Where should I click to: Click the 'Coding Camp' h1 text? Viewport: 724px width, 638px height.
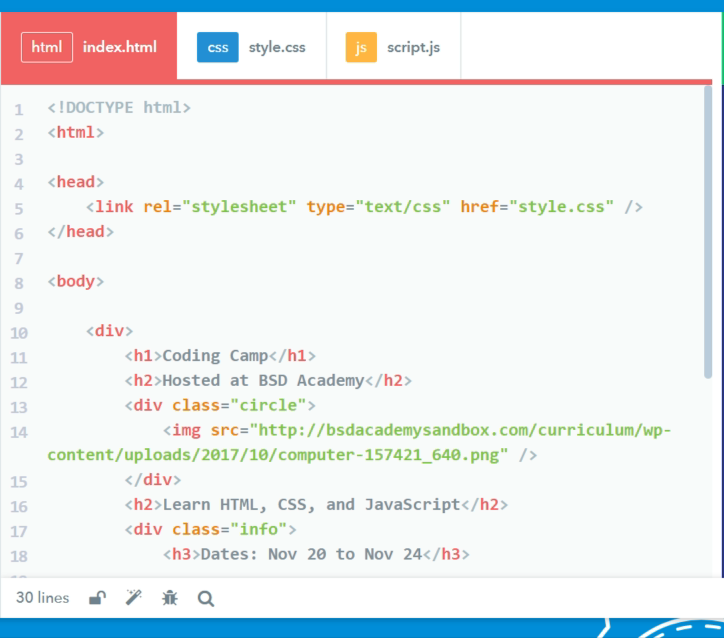pyautogui.click(x=215, y=356)
